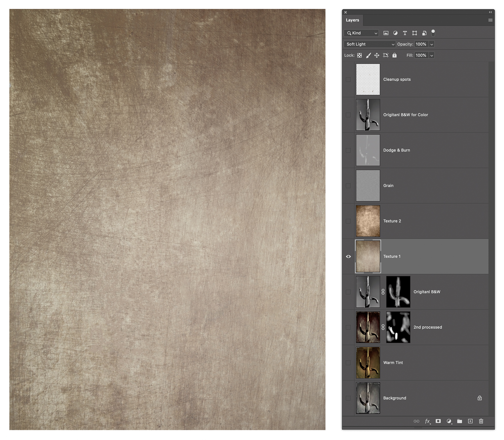The width and height of the screenshot is (504, 440).
Task: Select the Layers panel tab
Action: [x=352, y=20]
